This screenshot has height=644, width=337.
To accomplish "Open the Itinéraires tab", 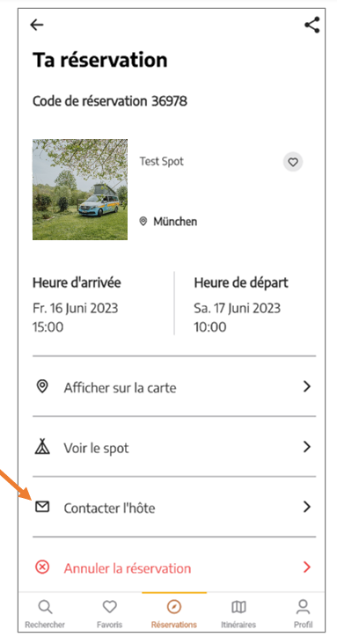I will pos(238,613).
